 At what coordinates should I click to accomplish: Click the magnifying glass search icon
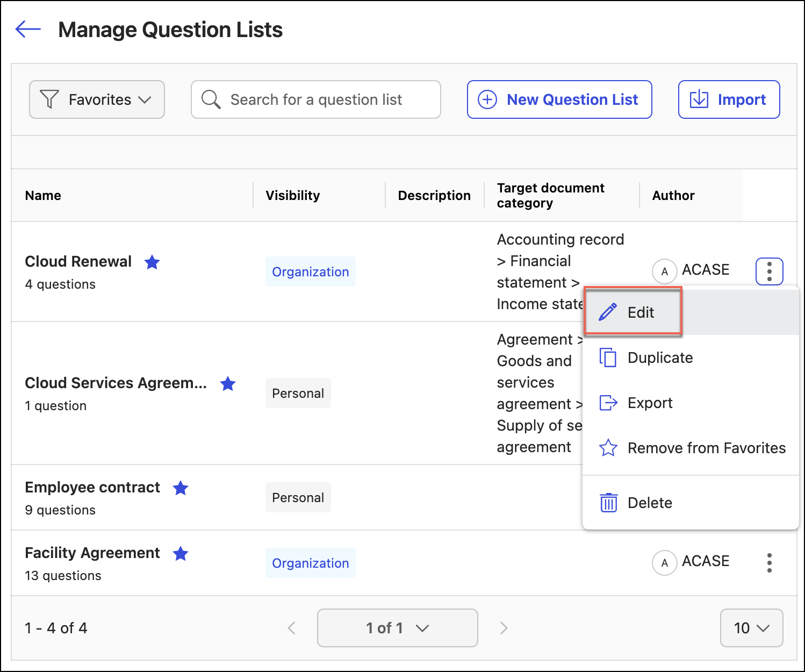click(x=211, y=99)
